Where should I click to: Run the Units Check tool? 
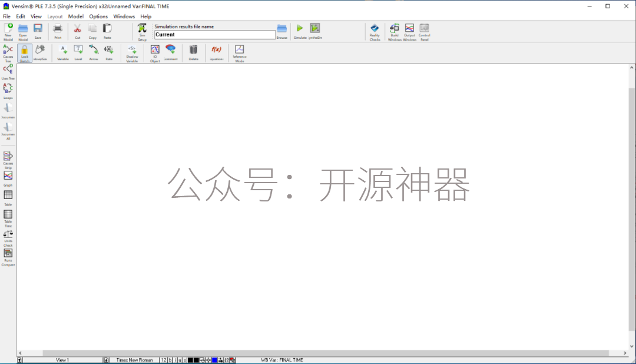click(8, 239)
